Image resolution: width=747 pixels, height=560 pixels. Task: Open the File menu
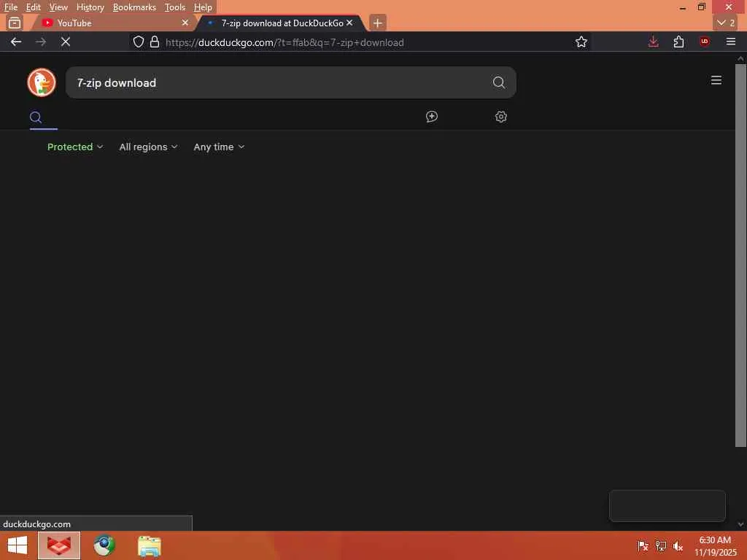10,7
